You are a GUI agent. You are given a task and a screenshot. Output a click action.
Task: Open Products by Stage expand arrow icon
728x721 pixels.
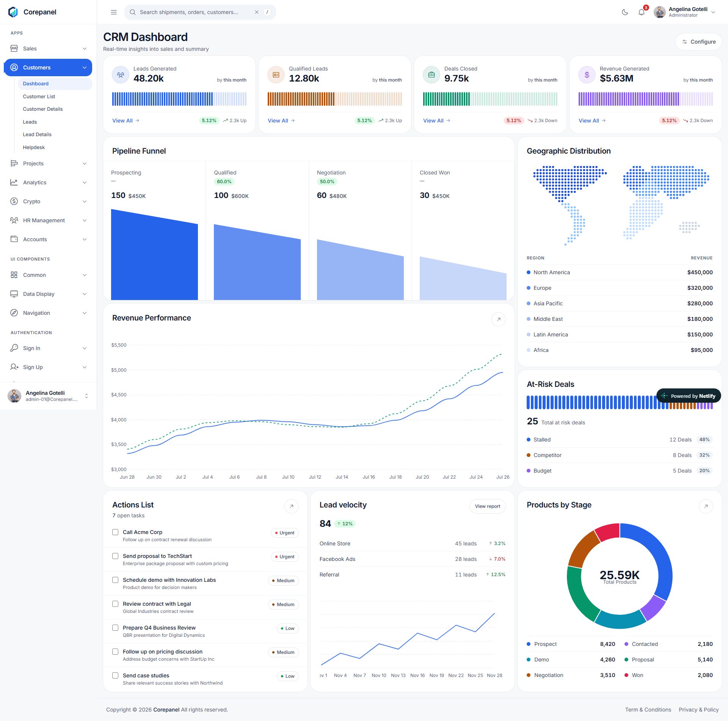coord(706,506)
